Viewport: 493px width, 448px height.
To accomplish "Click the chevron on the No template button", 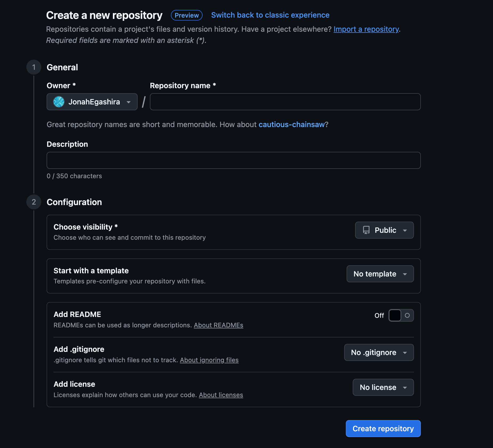I will [x=405, y=274].
